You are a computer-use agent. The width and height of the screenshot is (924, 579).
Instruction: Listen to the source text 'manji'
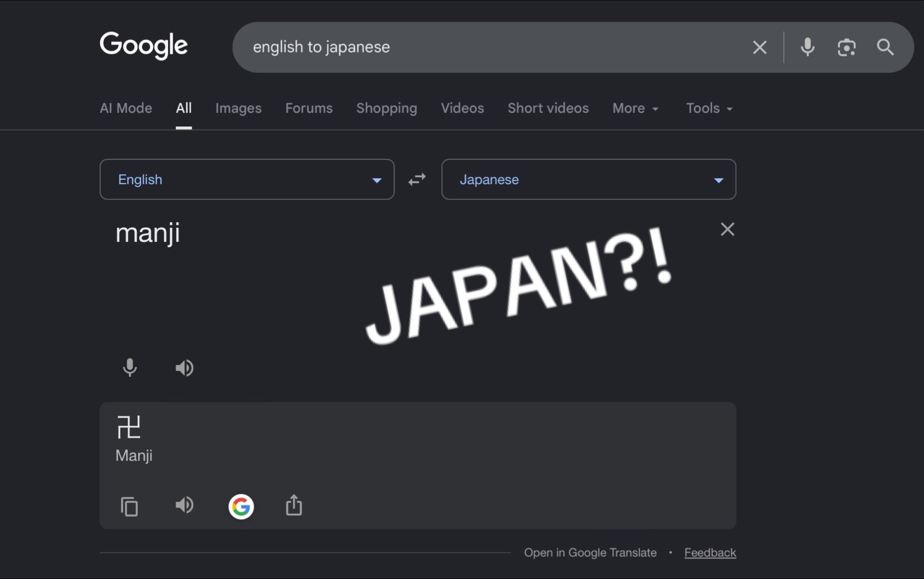(184, 368)
